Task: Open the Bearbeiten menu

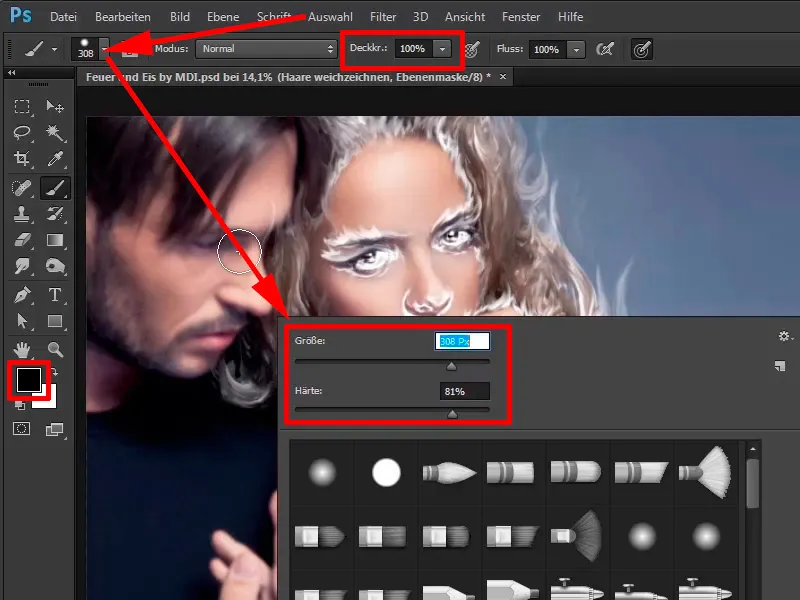Action: (x=123, y=17)
